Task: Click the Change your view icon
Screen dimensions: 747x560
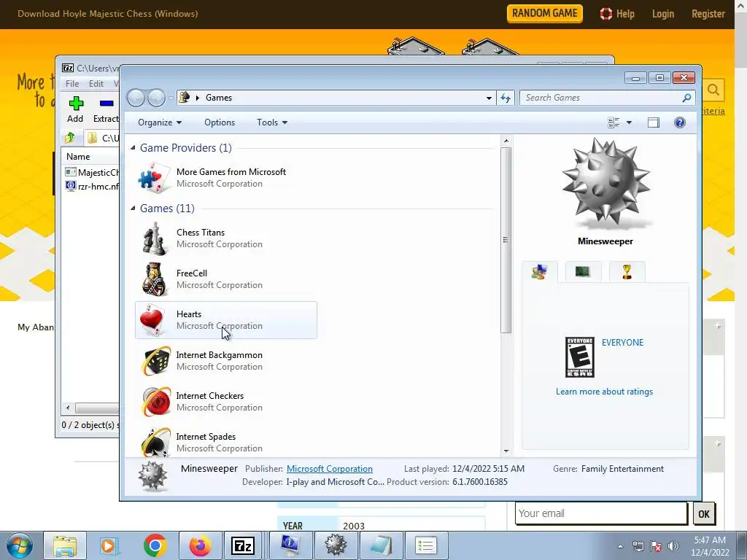Action: coord(614,122)
